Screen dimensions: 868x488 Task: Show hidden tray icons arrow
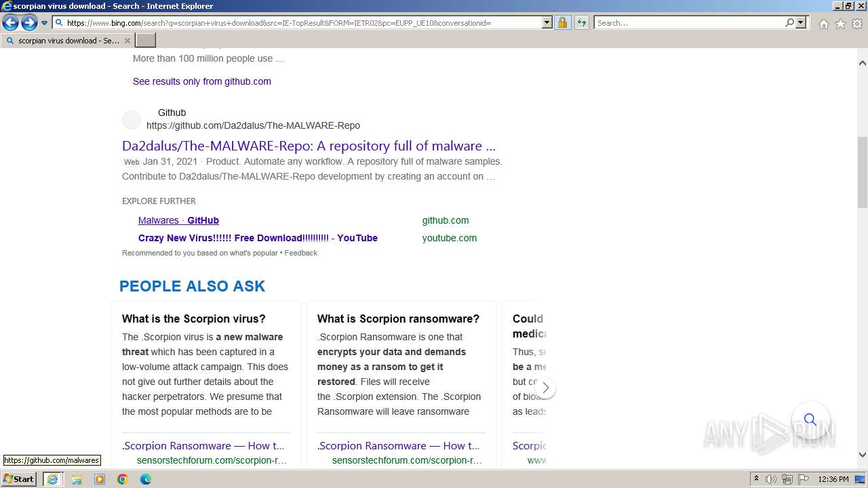click(756, 479)
